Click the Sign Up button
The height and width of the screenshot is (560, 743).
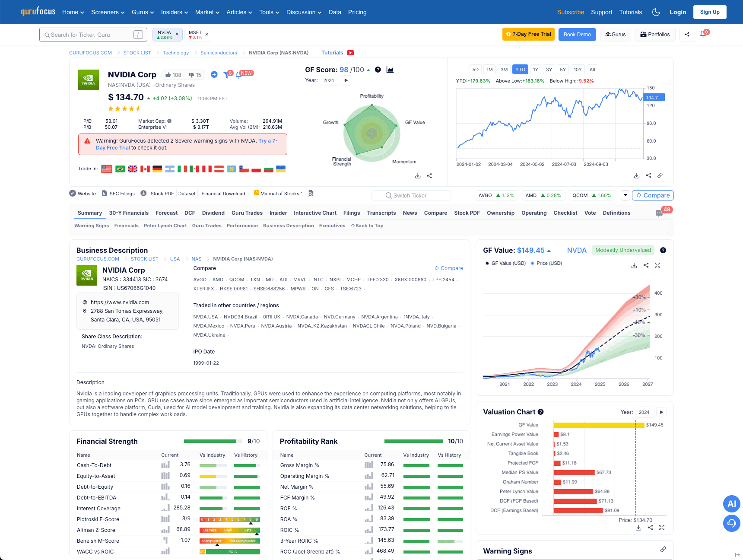pyautogui.click(x=710, y=12)
